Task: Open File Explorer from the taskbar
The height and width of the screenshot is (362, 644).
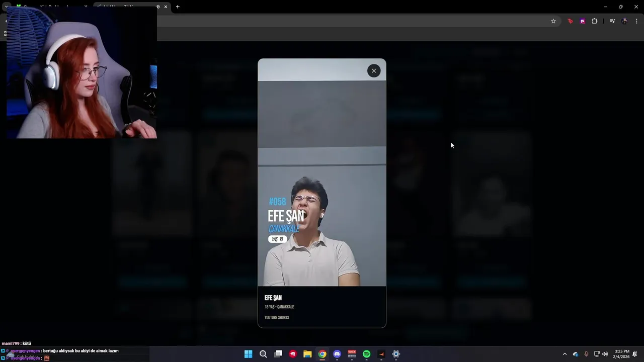Action: click(307, 354)
